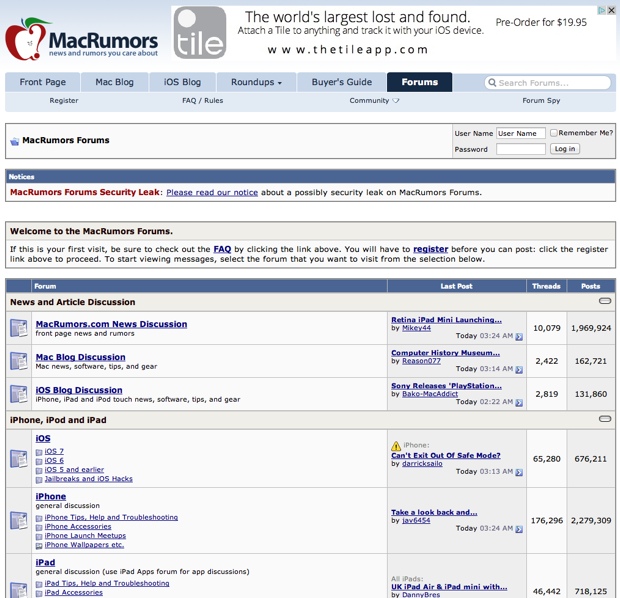620x598 pixels.
Task: Click subforum icon beside iOS 6
Action: pyautogui.click(x=39, y=462)
